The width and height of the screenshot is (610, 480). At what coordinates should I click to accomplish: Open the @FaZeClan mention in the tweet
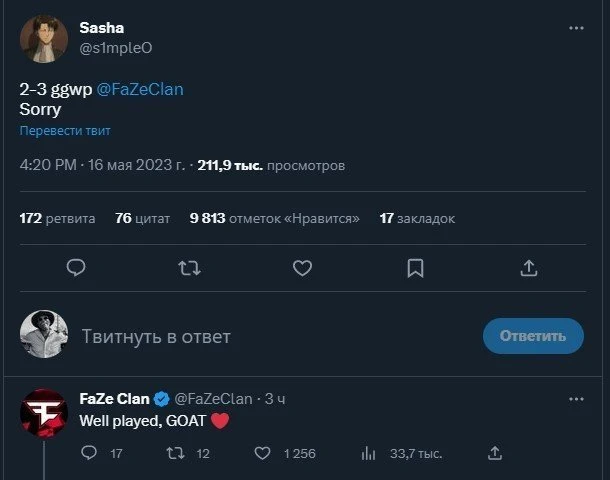coord(140,89)
